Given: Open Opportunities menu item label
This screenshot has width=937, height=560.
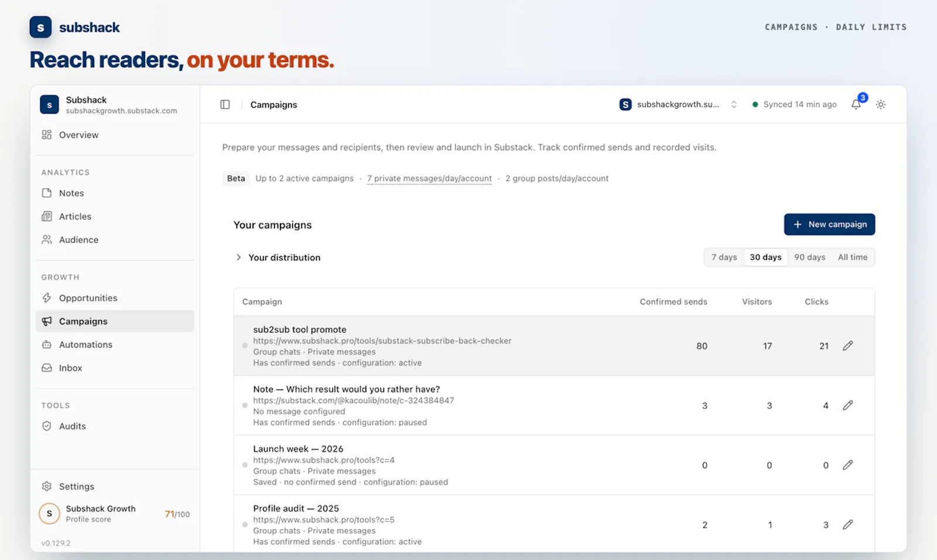Looking at the screenshot, I should click(x=88, y=298).
